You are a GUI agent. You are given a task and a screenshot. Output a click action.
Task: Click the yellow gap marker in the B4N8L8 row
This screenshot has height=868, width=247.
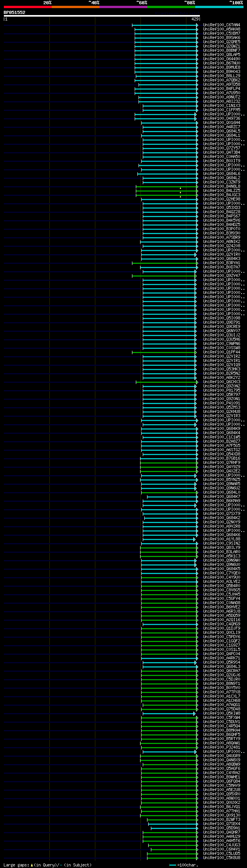180,188
